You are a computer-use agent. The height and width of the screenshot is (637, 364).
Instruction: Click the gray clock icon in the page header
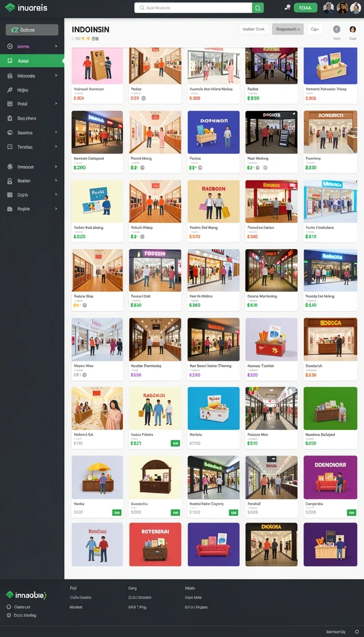point(337,29)
